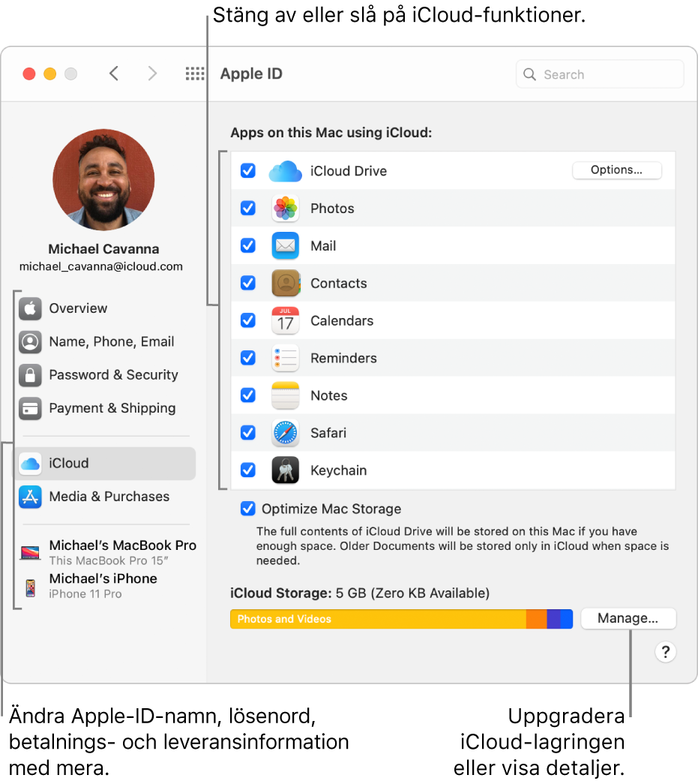Image resolution: width=698 pixels, height=784 pixels.
Task: Click the Reminders app icon
Action: click(x=286, y=358)
